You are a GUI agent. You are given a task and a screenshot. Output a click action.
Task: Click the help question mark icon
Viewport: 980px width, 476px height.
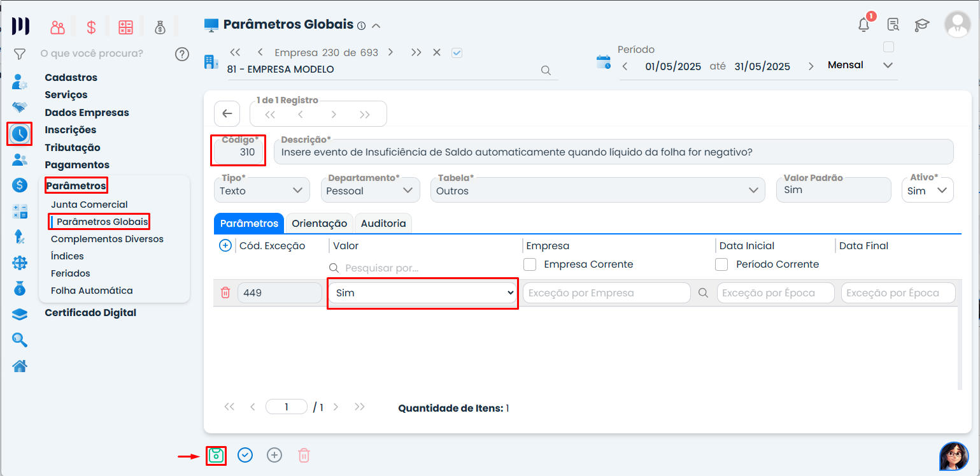[182, 54]
